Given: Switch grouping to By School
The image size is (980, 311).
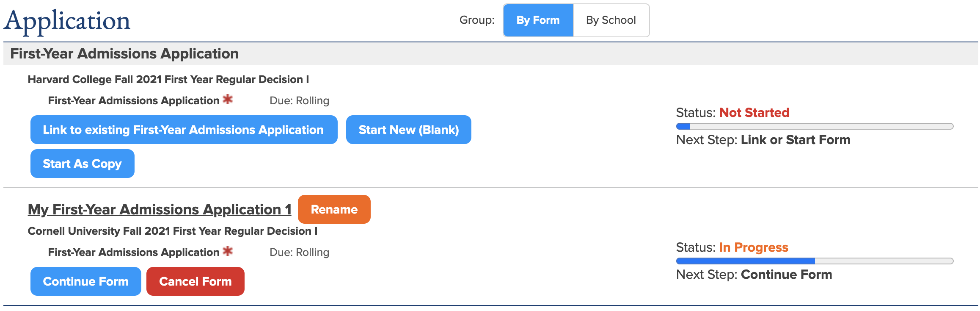Looking at the screenshot, I should coord(611,20).
